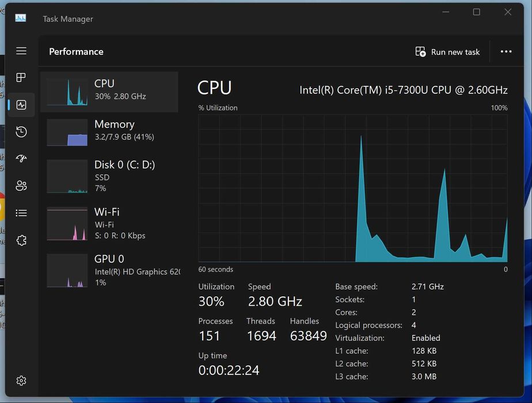Screen dimensions: 532x403
Task: Click the Task Manager app icon
Action: click(20, 18)
